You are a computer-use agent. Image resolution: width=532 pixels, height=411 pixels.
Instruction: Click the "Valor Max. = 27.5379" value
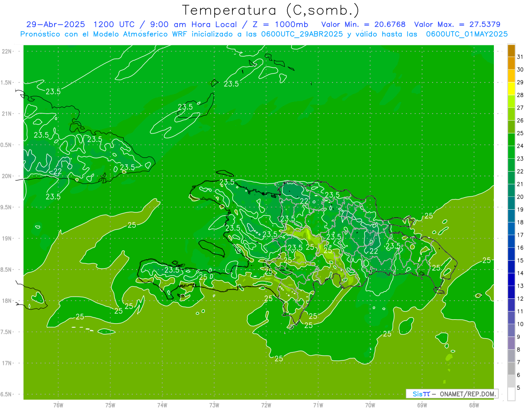[x=457, y=24]
